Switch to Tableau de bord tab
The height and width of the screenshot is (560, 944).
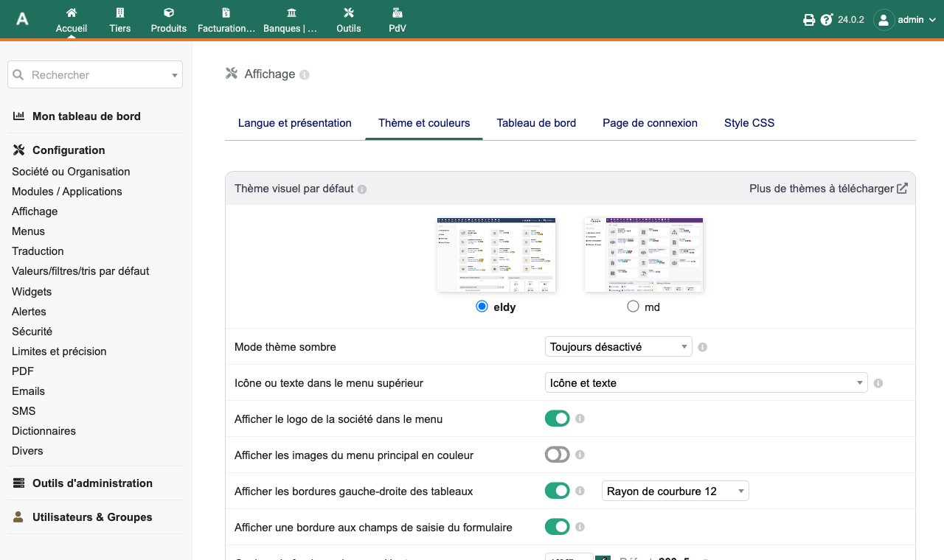(x=536, y=123)
